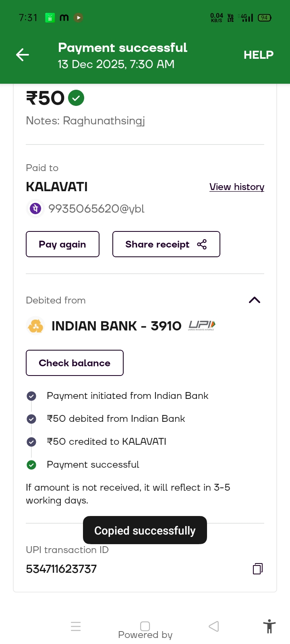Screen dimensions: 290x644
Task: Tap the share icon on Share receipt
Action: [x=202, y=244]
